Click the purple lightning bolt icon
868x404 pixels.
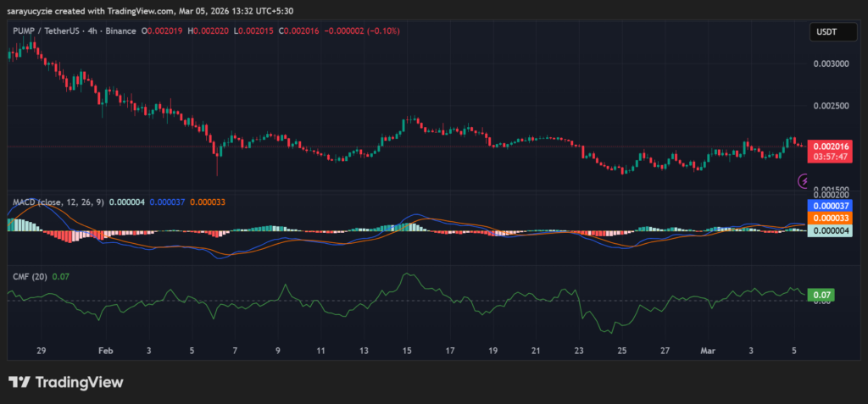pos(804,180)
